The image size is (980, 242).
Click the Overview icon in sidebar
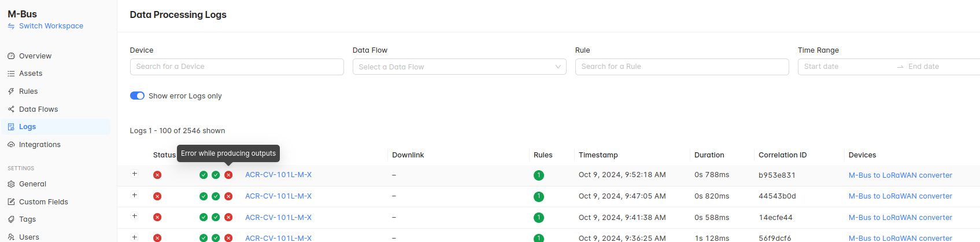click(x=11, y=56)
